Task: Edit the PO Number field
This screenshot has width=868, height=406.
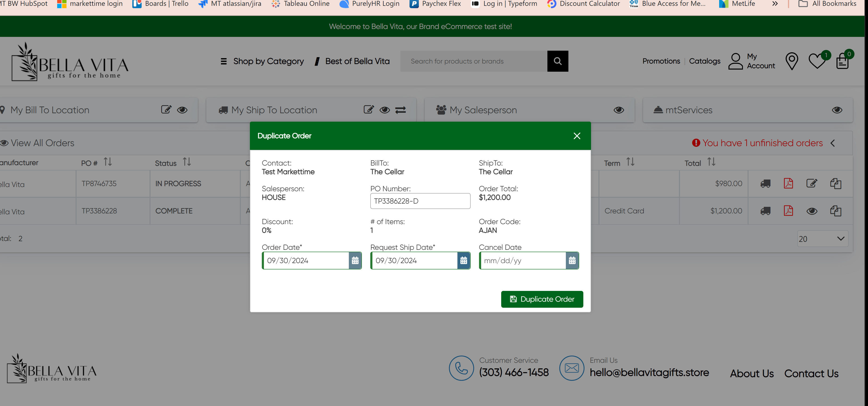Action: point(420,201)
